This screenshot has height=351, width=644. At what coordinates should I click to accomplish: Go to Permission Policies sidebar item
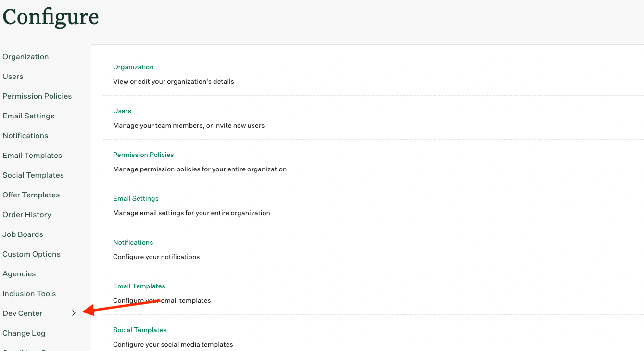37,96
